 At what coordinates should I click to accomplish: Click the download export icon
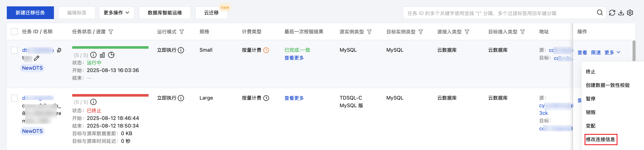pos(621,13)
